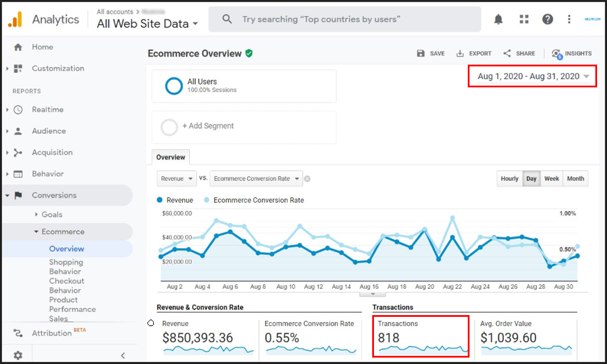Open Admin settings gear
The image size is (607, 364).
18,355
